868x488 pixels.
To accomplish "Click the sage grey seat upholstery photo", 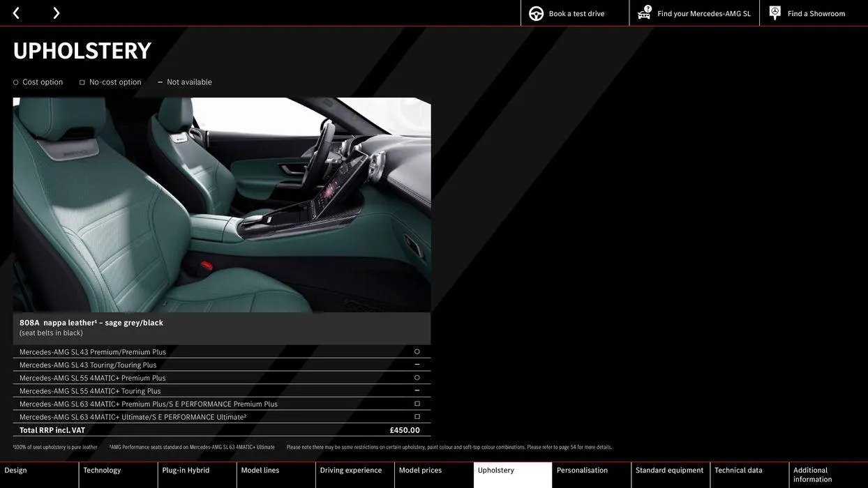I will click(x=222, y=206).
